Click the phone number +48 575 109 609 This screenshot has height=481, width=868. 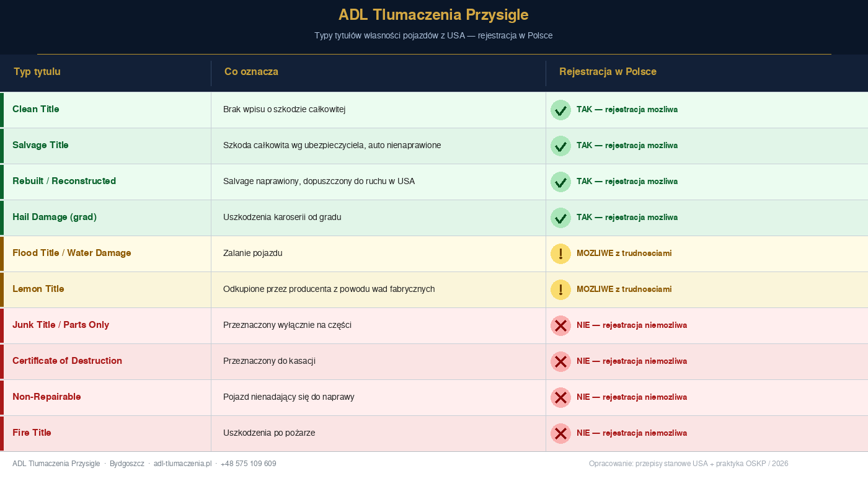tap(249, 464)
